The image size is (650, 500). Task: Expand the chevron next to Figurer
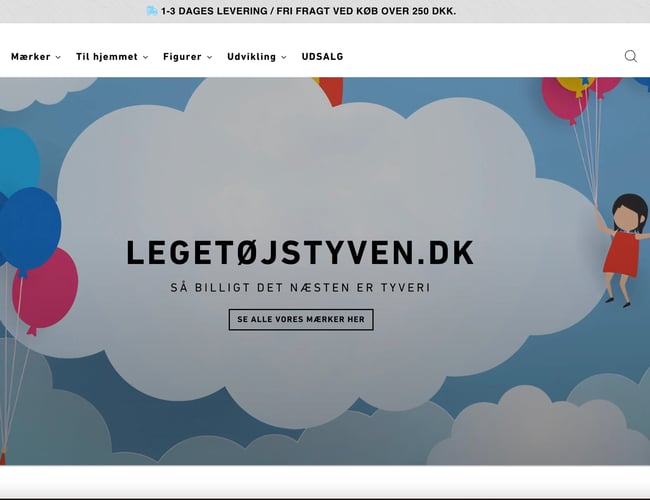[x=209, y=57]
